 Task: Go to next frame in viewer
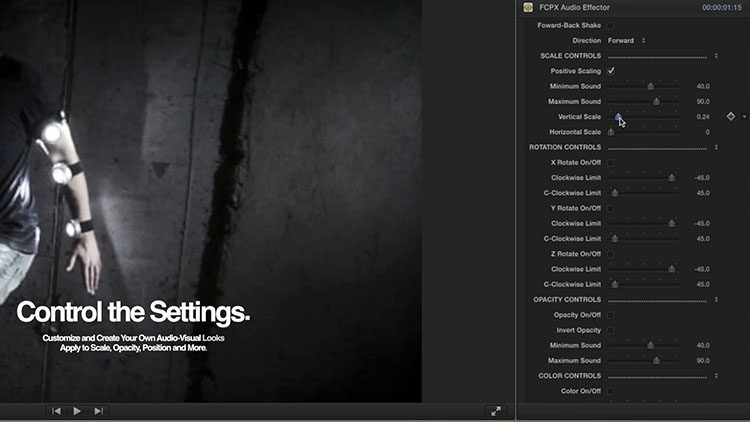pyautogui.click(x=99, y=411)
